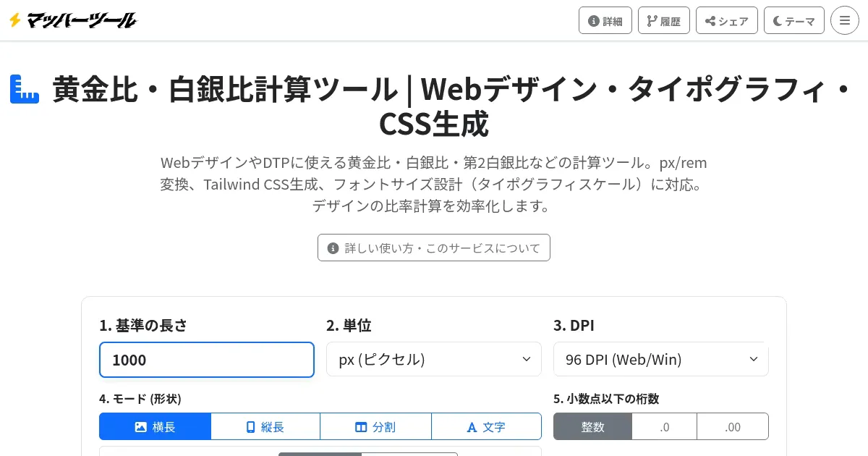Image resolution: width=868 pixels, height=456 pixels.
Task: Click the info icon in 詳しい使い方 button
Action: (333, 248)
